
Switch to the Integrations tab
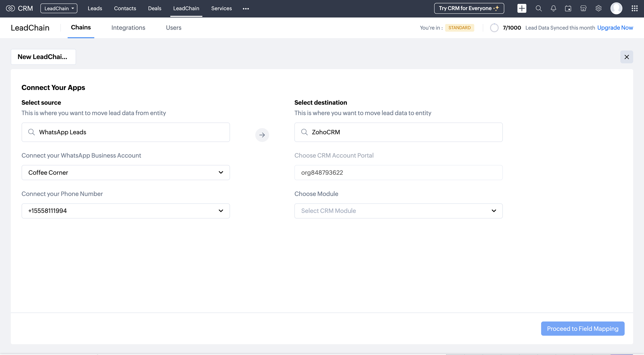pos(128,28)
